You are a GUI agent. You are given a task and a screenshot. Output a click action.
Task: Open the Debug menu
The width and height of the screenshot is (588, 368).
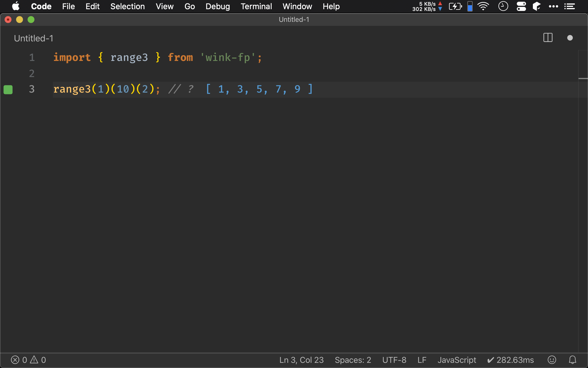218,6
